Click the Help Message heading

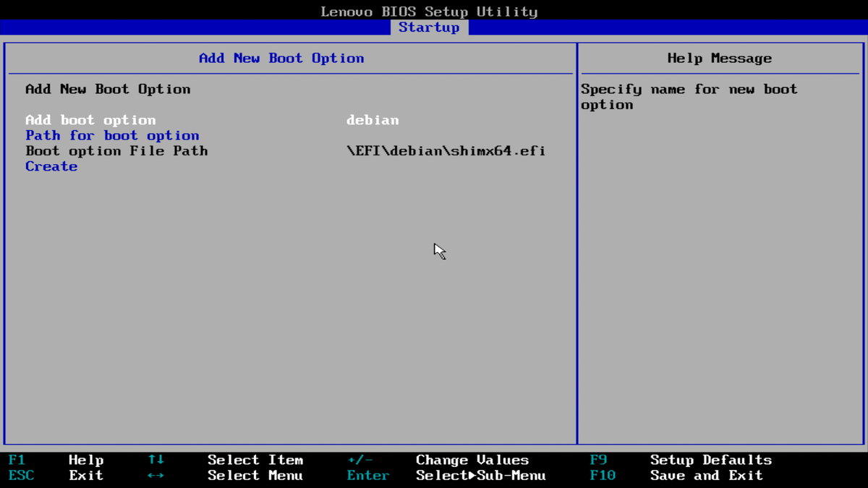719,59
